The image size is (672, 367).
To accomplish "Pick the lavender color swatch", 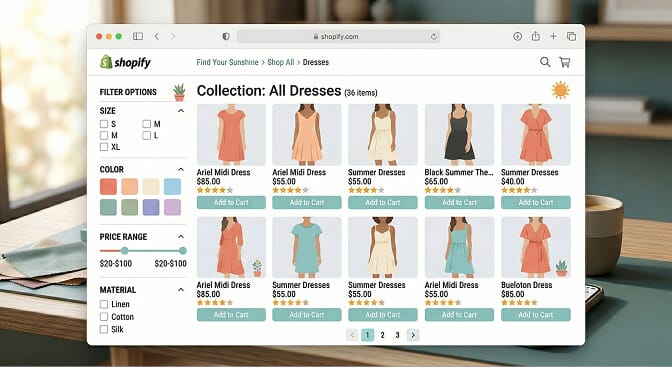I will (172, 207).
